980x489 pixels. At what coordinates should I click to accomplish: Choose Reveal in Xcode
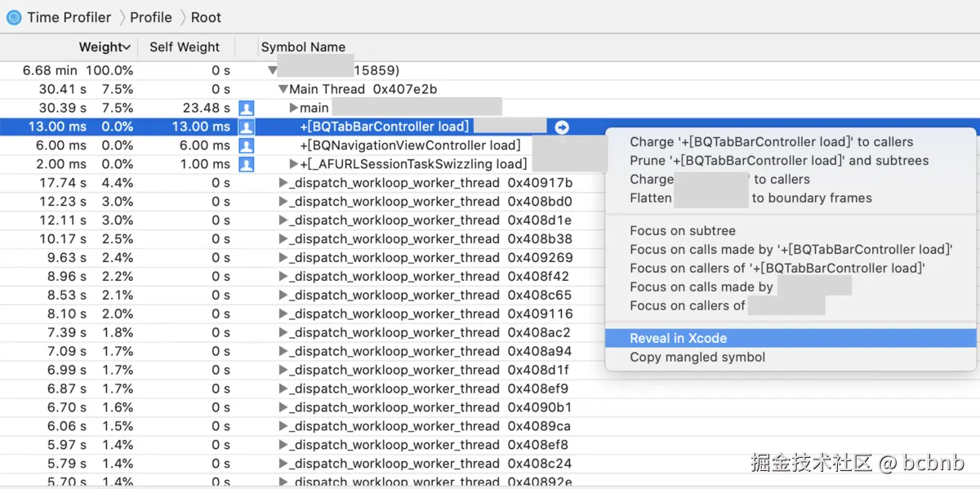pos(791,338)
